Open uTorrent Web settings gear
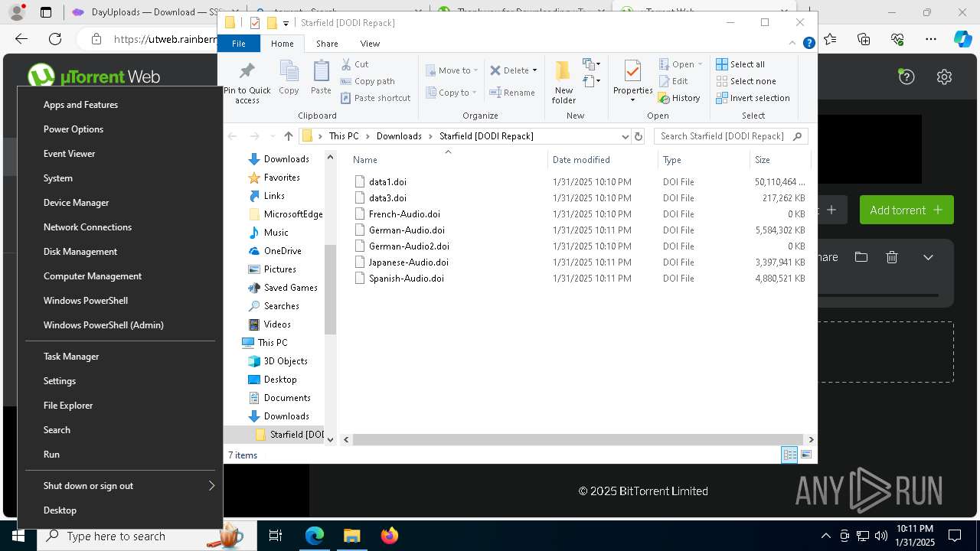This screenshot has width=980, height=551. 944,77
